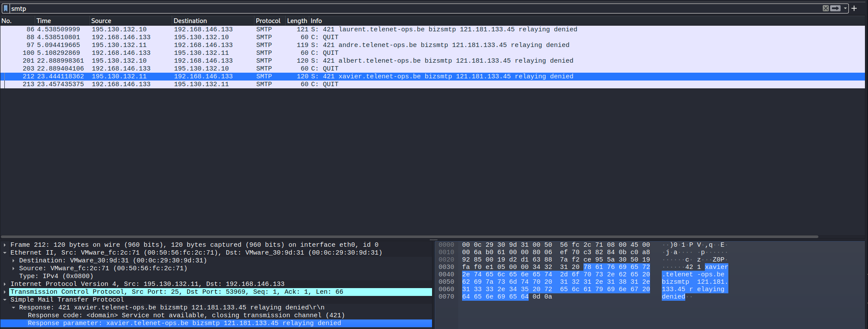
Task: Sort packets by the Time column
Action: (62, 21)
